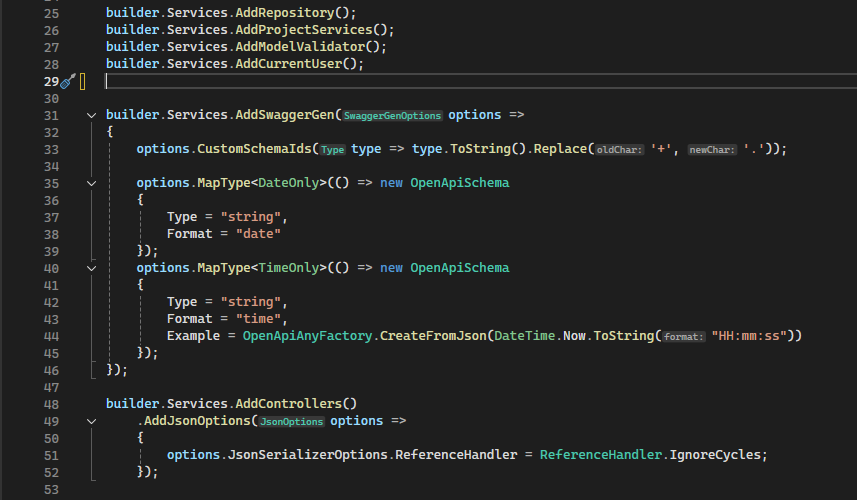This screenshot has height=500, width=857.
Task: Click the SwaggerGenOptions inlay hint
Action: click(392, 116)
